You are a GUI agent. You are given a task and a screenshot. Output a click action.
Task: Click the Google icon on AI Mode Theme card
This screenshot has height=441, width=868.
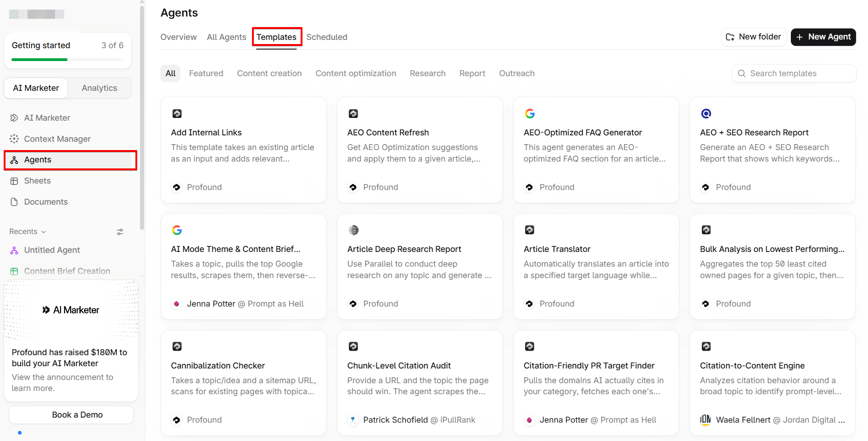(x=177, y=230)
